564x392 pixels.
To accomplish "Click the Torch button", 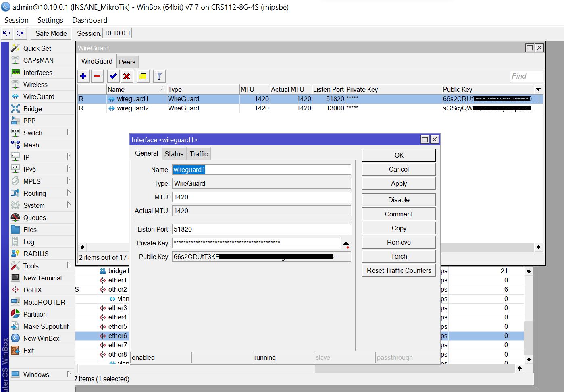I will [399, 257].
